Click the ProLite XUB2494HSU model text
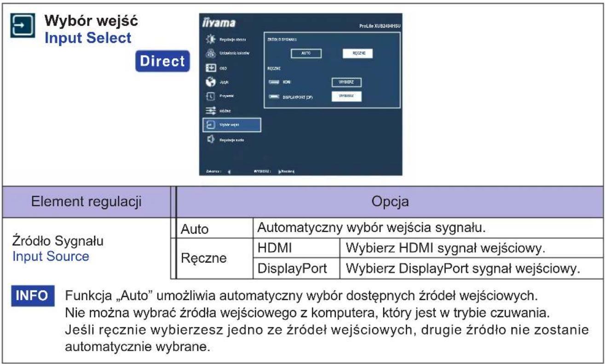This screenshot has height=364, width=605. 380,26
